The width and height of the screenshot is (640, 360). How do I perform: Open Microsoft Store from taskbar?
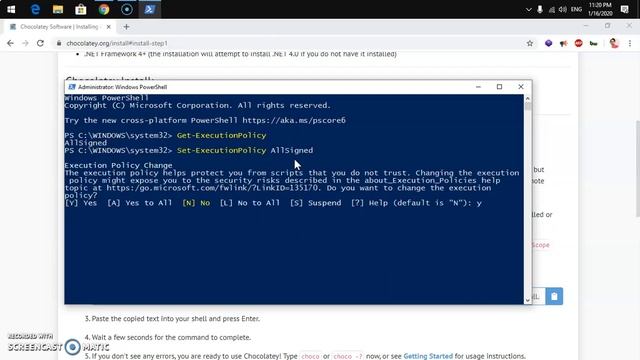pyautogui.click(x=81, y=9)
